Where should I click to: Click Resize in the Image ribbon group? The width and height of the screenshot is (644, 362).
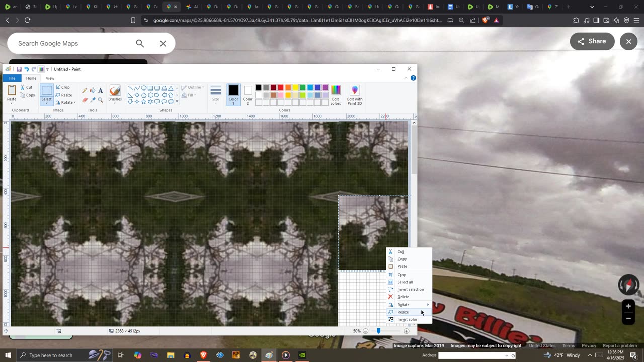64,95
